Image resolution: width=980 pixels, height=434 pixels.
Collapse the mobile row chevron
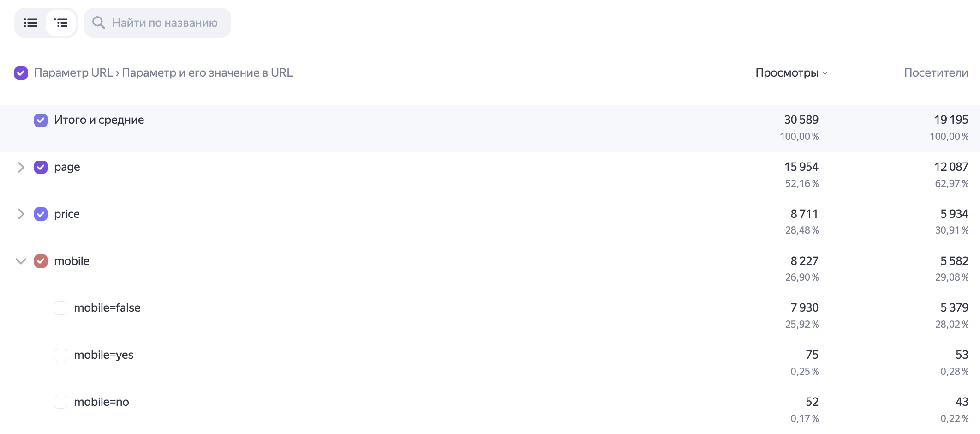pos(21,261)
